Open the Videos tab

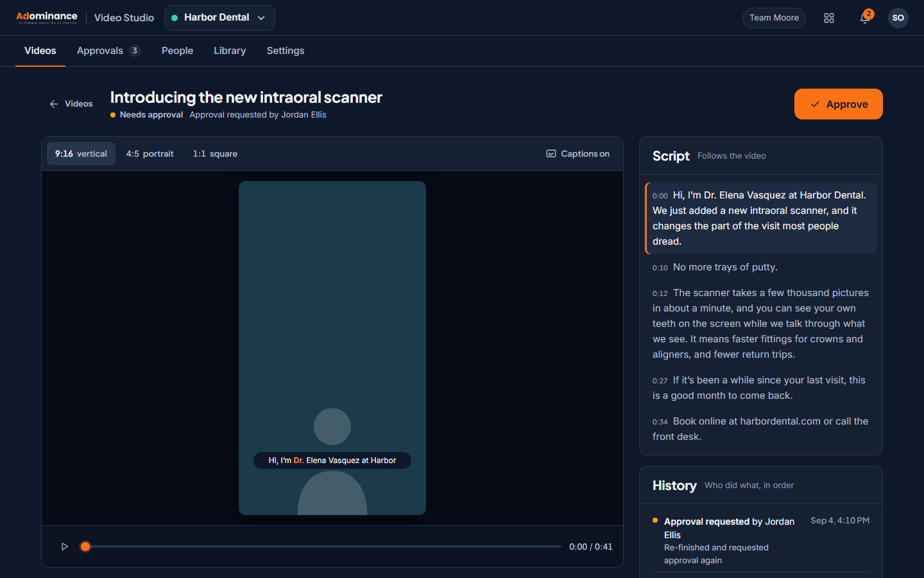[x=40, y=51]
